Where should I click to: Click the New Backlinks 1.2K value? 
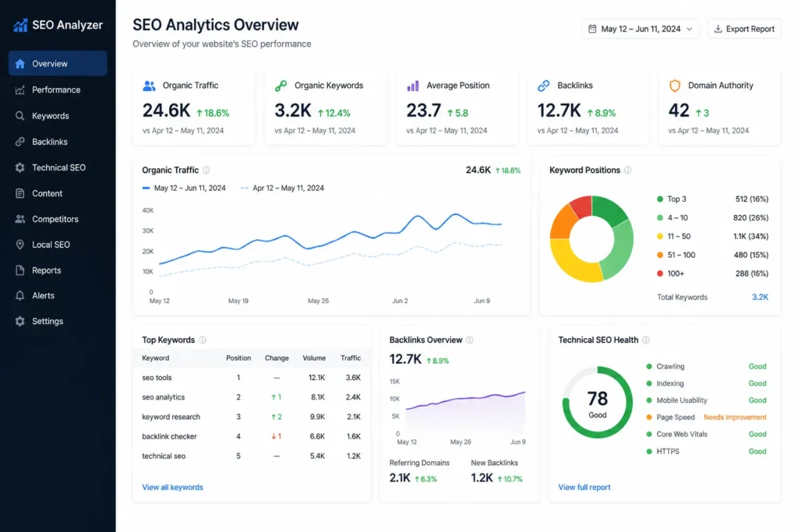(482, 478)
